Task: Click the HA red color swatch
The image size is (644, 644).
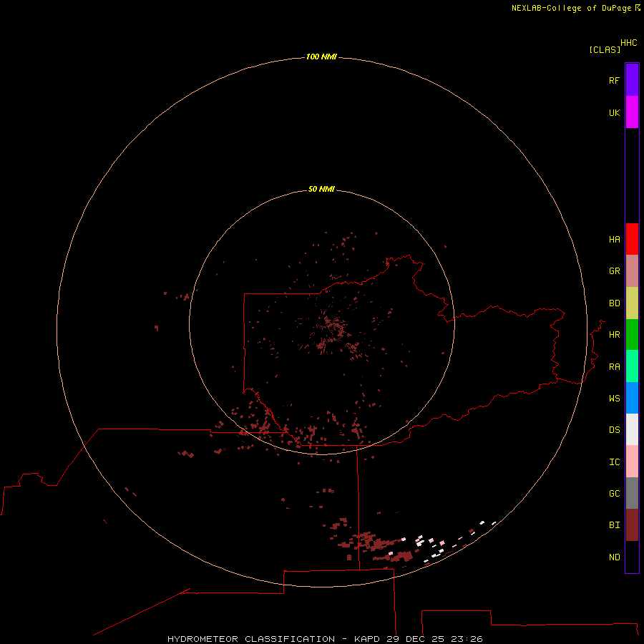Action: pyautogui.click(x=632, y=239)
